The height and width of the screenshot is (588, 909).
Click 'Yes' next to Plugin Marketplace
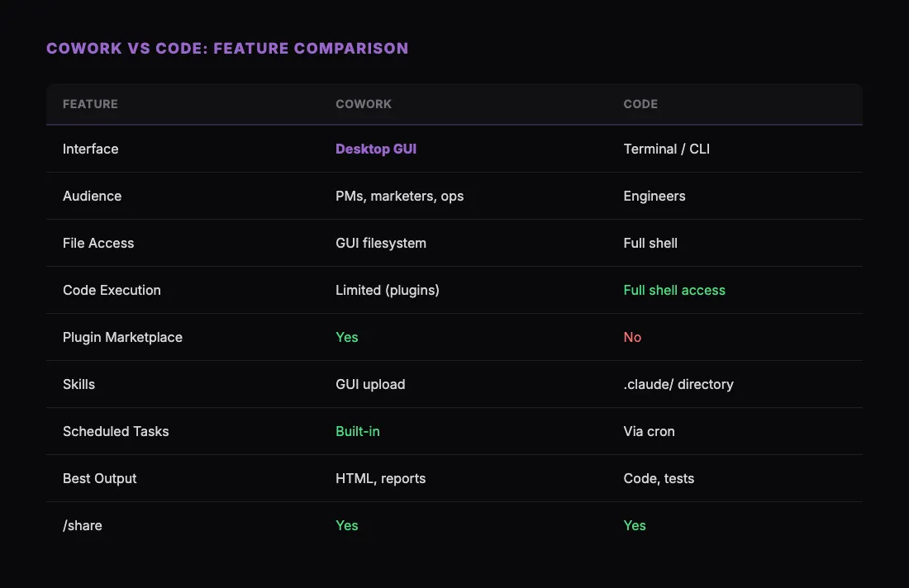tap(346, 337)
